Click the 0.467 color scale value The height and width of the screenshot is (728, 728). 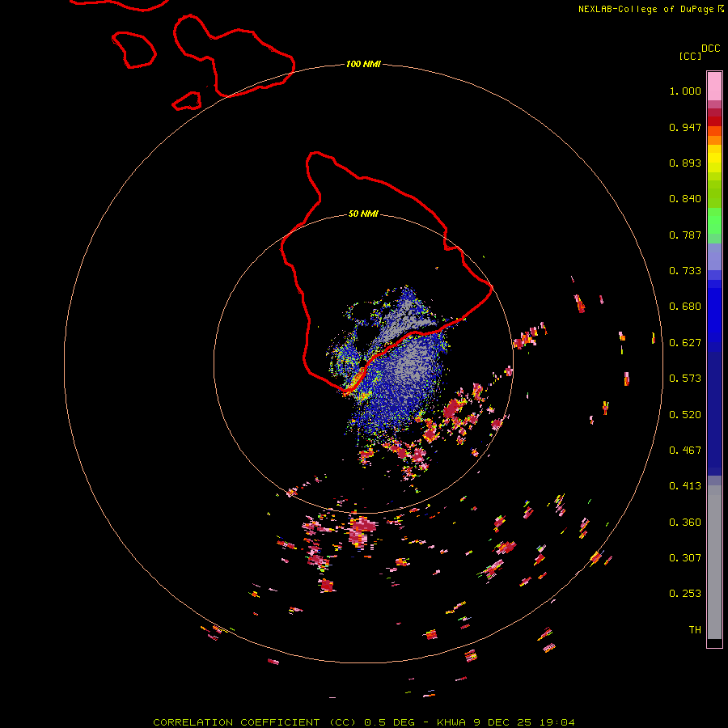685,451
